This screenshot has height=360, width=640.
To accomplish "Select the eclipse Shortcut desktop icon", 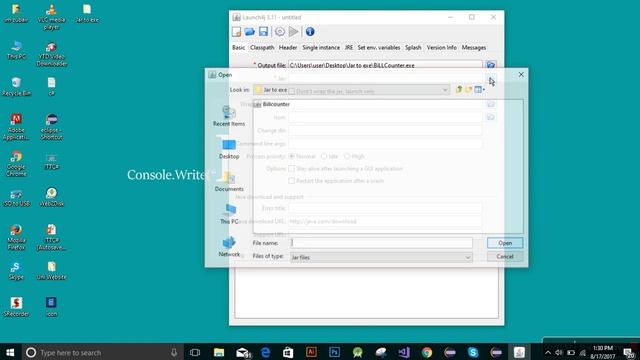I will tap(51, 127).
